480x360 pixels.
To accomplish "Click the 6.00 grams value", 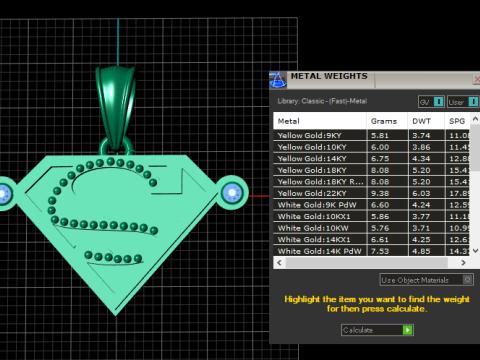I will tap(380, 147).
